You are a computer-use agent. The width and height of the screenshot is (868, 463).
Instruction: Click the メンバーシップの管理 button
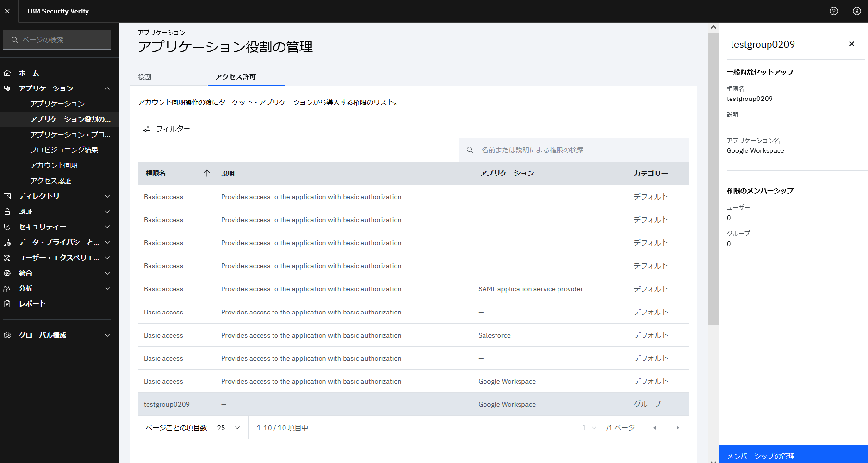coord(794,454)
